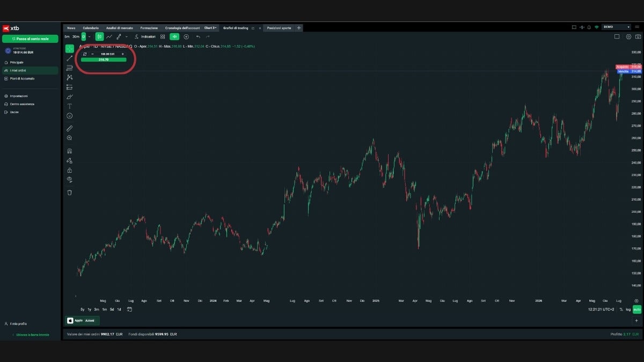Switch to the News tab
Image resolution: width=644 pixels, height=362 pixels.
click(x=71, y=28)
